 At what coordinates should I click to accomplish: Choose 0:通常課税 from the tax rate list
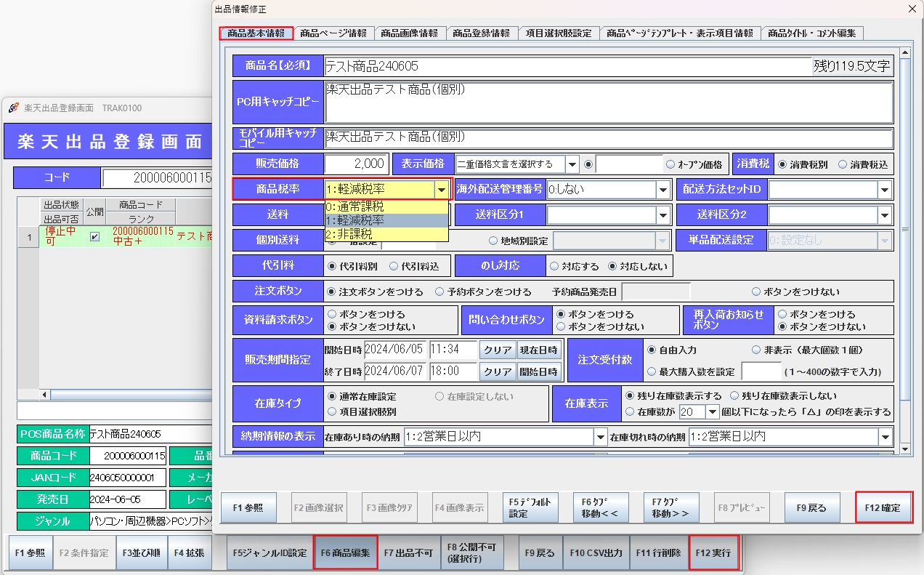(355, 206)
